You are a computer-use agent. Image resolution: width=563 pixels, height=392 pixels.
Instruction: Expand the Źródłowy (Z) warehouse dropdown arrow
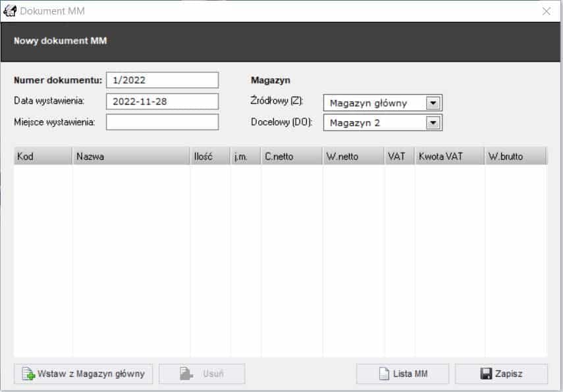coord(433,103)
